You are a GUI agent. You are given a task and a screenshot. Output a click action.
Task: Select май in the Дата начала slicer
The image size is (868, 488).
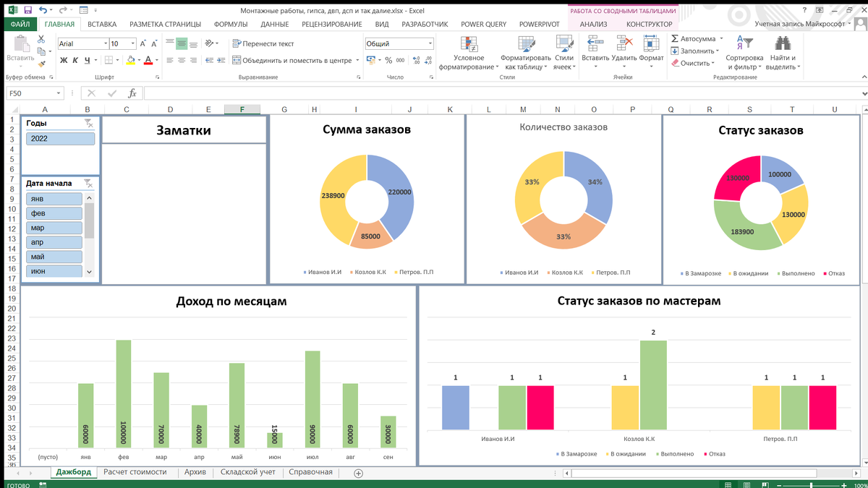coord(54,257)
